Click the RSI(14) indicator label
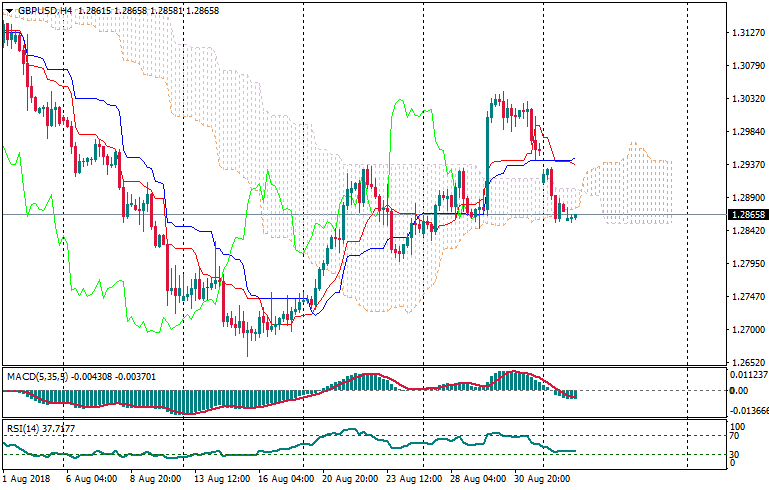 tap(20, 428)
